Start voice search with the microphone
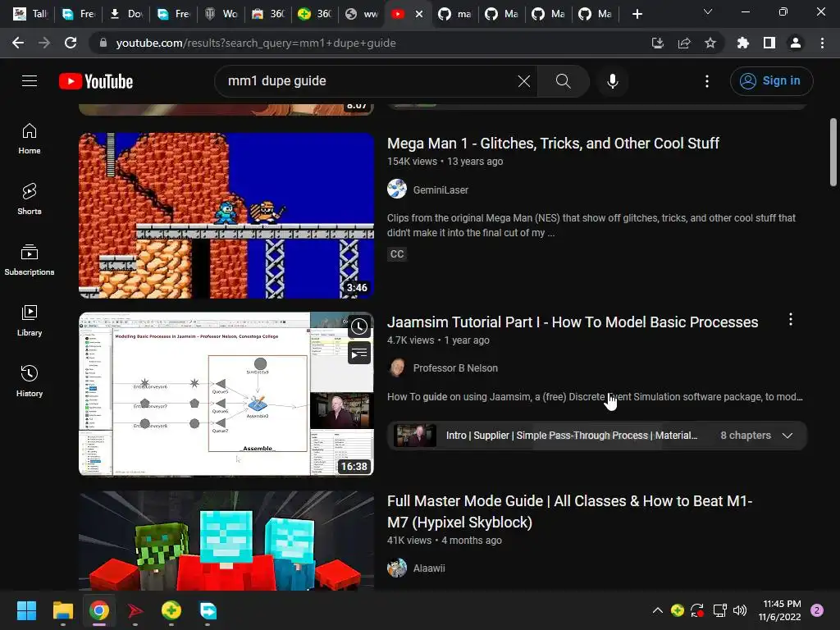Screen dimensions: 840x630 point(612,81)
